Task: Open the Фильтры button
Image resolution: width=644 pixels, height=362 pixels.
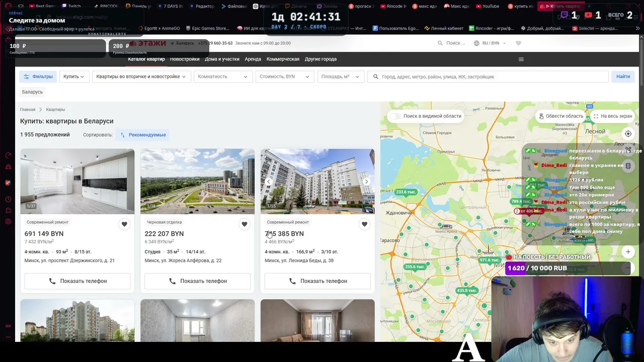Action: coord(38,76)
